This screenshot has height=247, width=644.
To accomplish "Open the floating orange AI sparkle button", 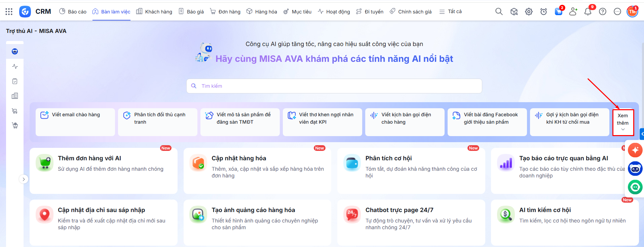I will pyautogui.click(x=635, y=150).
